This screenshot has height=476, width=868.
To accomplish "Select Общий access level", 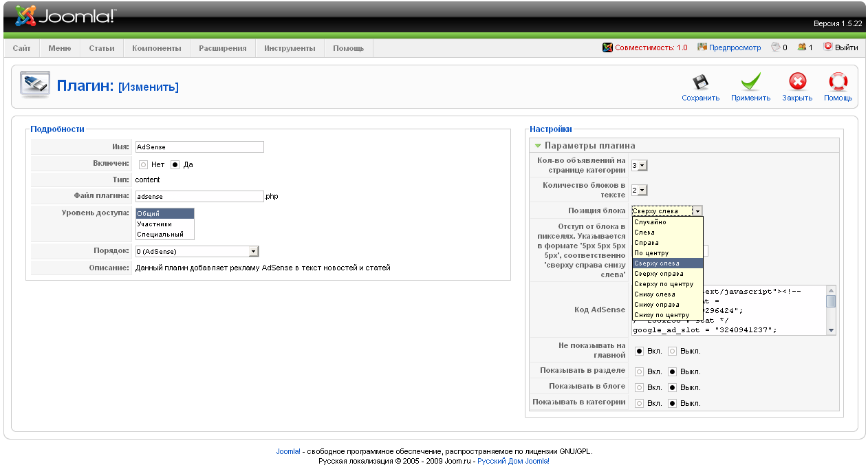I will pyautogui.click(x=165, y=214).
